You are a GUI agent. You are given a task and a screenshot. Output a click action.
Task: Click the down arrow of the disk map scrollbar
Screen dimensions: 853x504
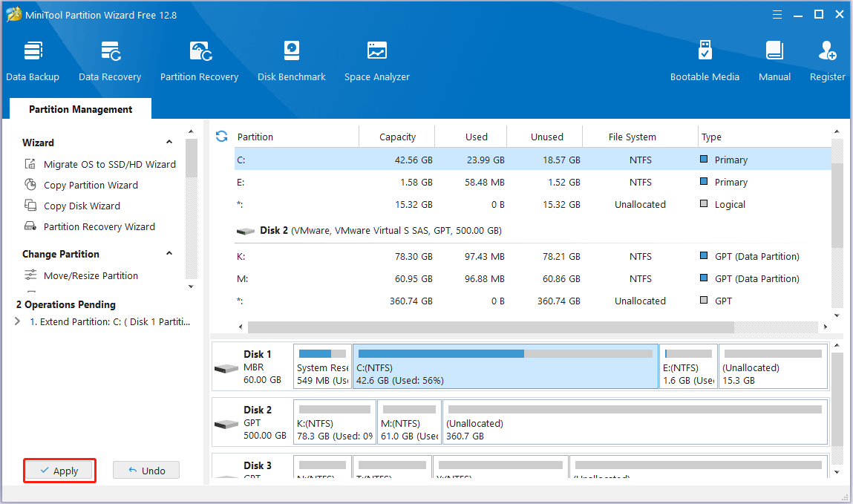pos(837,473)
